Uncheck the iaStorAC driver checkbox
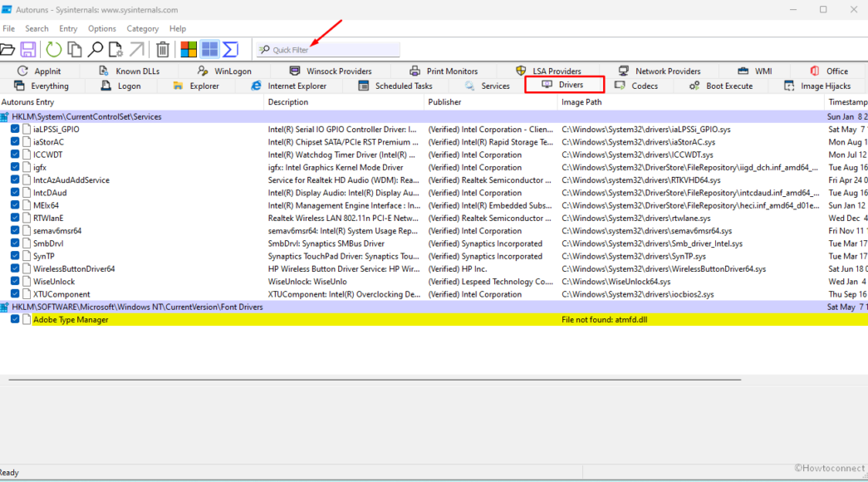 [15, 142]
